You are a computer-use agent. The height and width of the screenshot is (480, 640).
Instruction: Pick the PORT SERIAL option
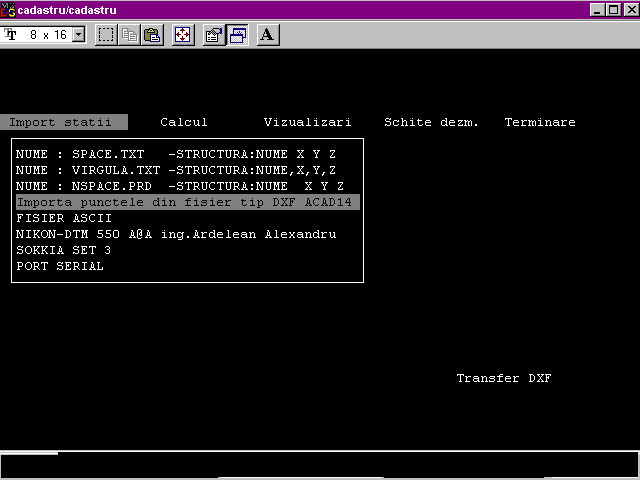tap(60, 266)
